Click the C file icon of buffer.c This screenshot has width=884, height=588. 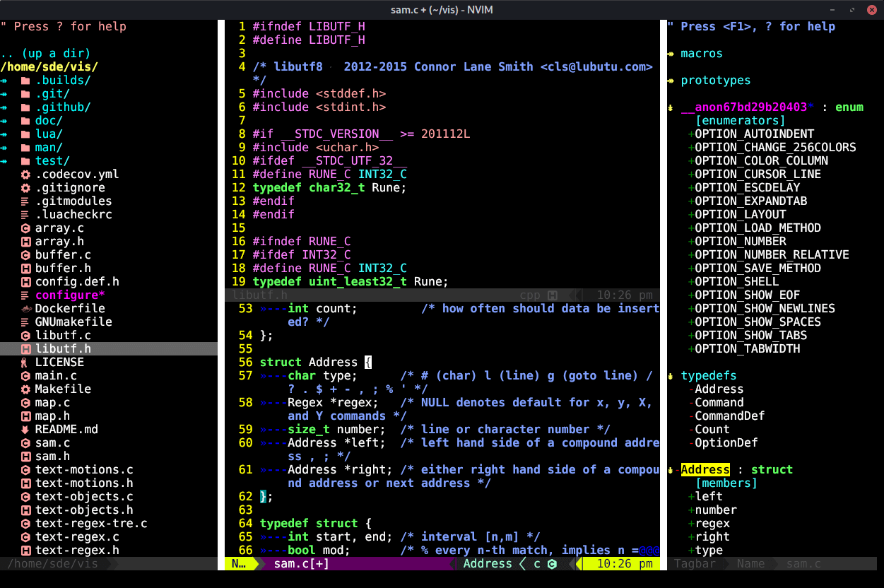(x=25, y=255)
